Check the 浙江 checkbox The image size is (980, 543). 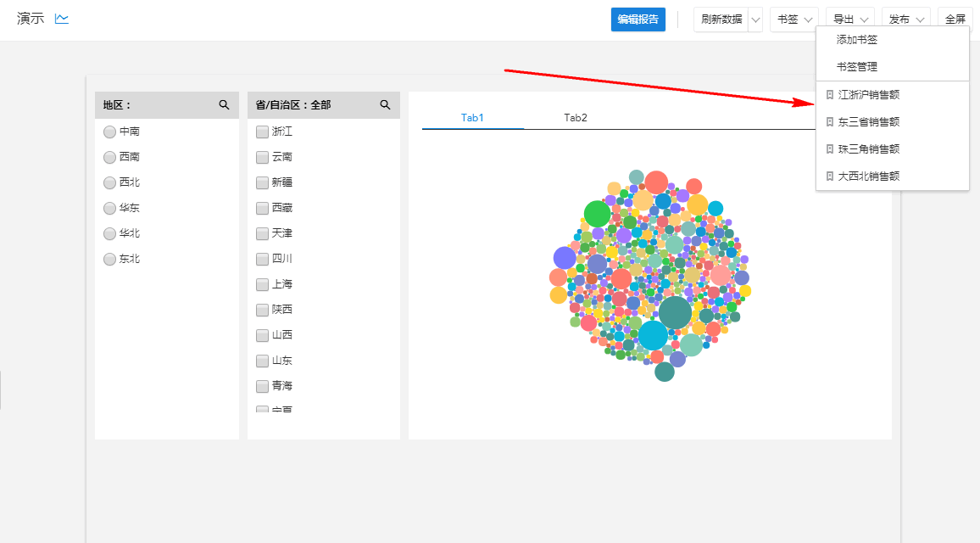click(x=262, y=132)
